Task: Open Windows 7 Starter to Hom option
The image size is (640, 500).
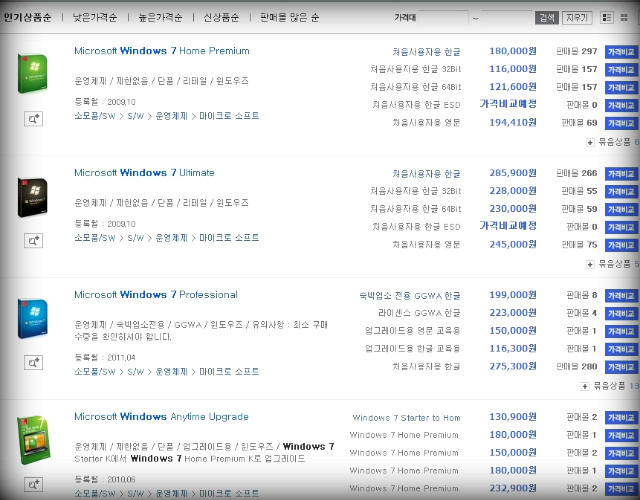Action: [x=406, y=418]
